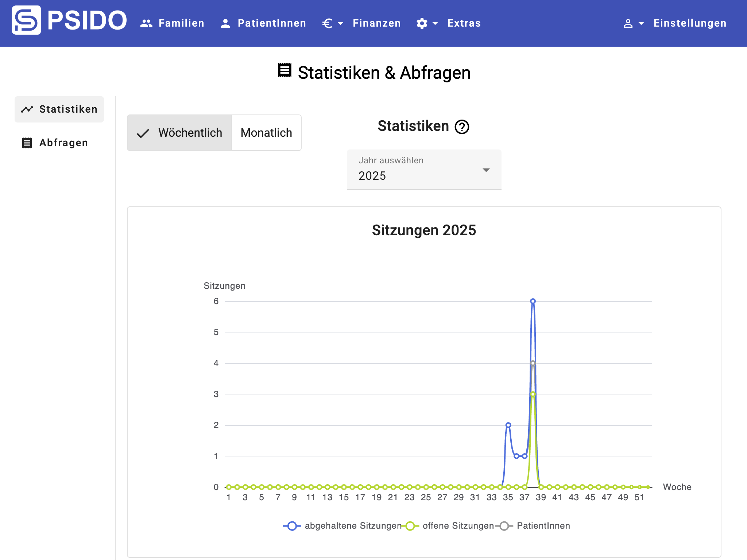Click the user account outline icon

click(628, 23)
